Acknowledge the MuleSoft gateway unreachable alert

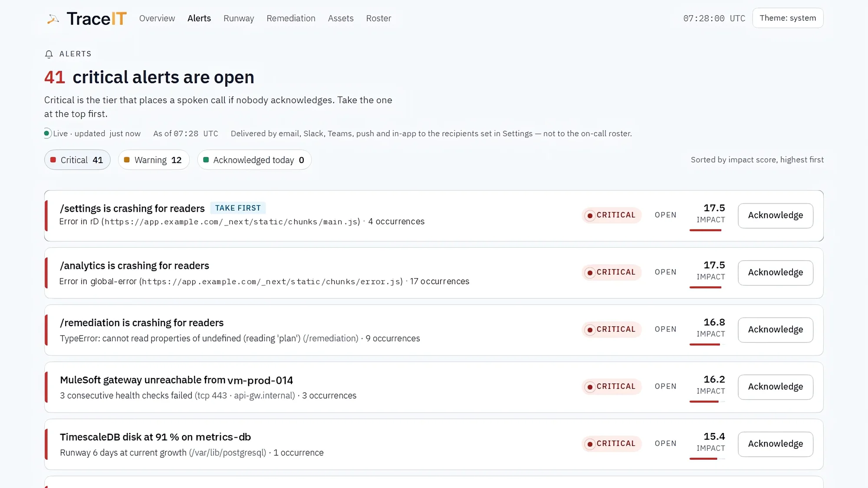(x=776, y=387)
